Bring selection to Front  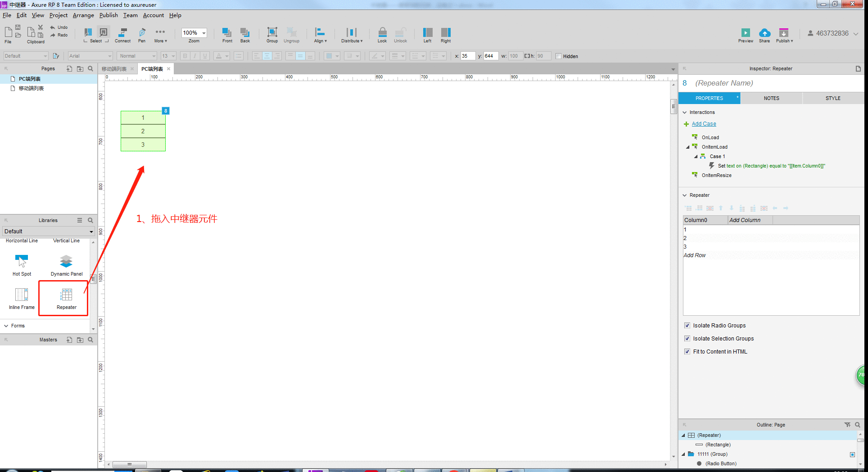click(x=227, y=35)
